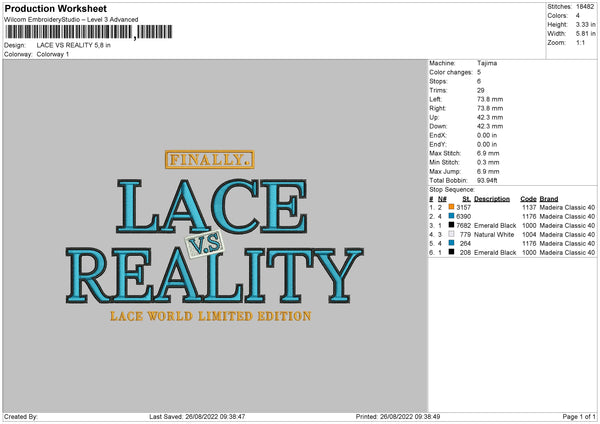Click the N# column header
Viewport: 600px width, 424px height.
[442, 199]
